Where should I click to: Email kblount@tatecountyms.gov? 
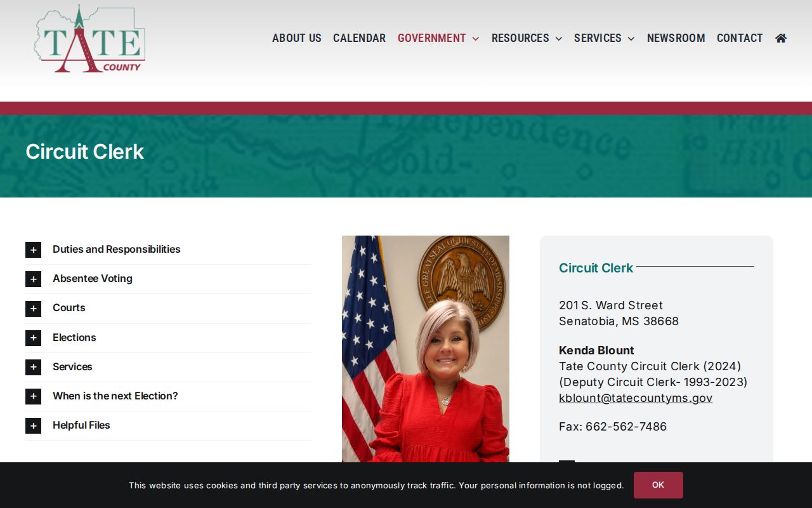(x=636, y=398)
